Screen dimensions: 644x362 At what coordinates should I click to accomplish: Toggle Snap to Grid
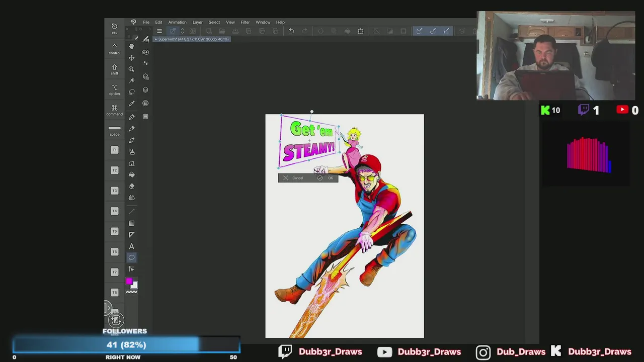[x=446, y=31]
